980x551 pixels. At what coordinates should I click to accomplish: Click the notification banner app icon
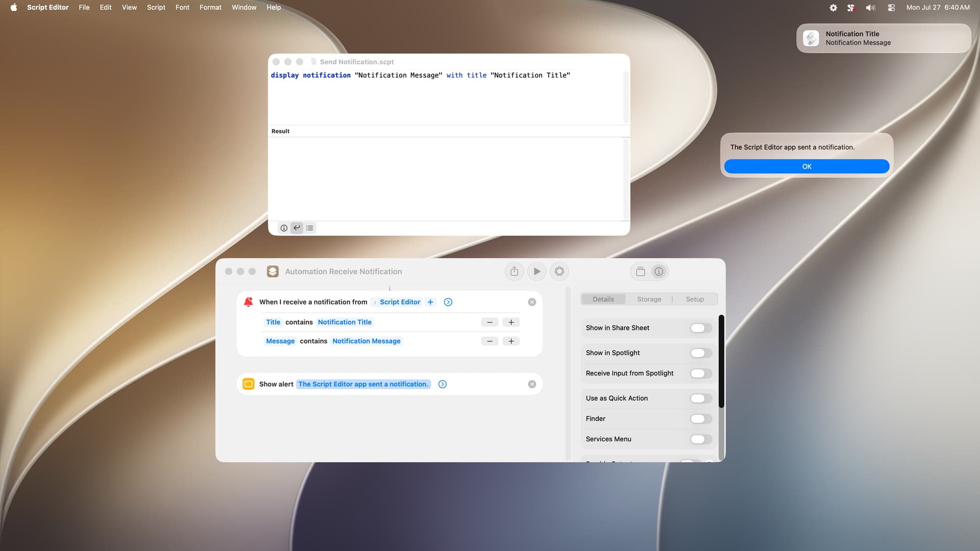811,38
